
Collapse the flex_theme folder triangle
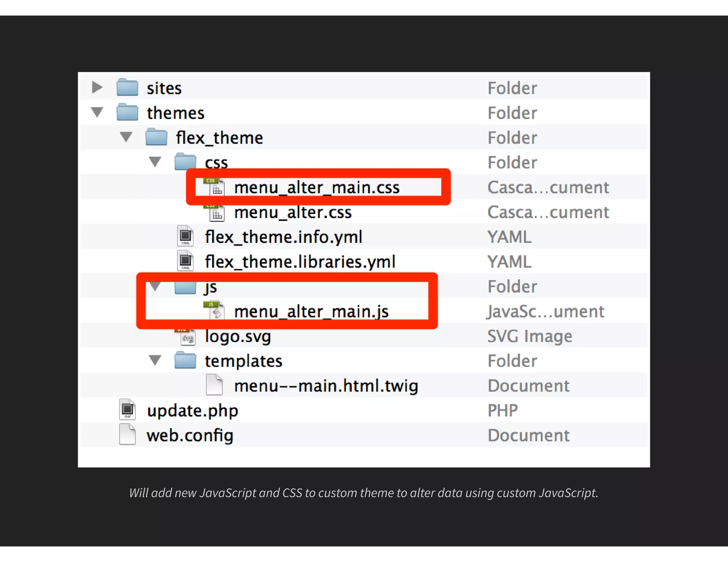[126, 137]
